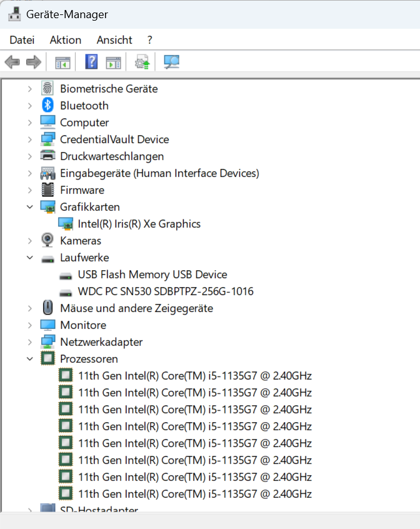
Task: Expand the Bluetooth node
Action: point(29,106)
